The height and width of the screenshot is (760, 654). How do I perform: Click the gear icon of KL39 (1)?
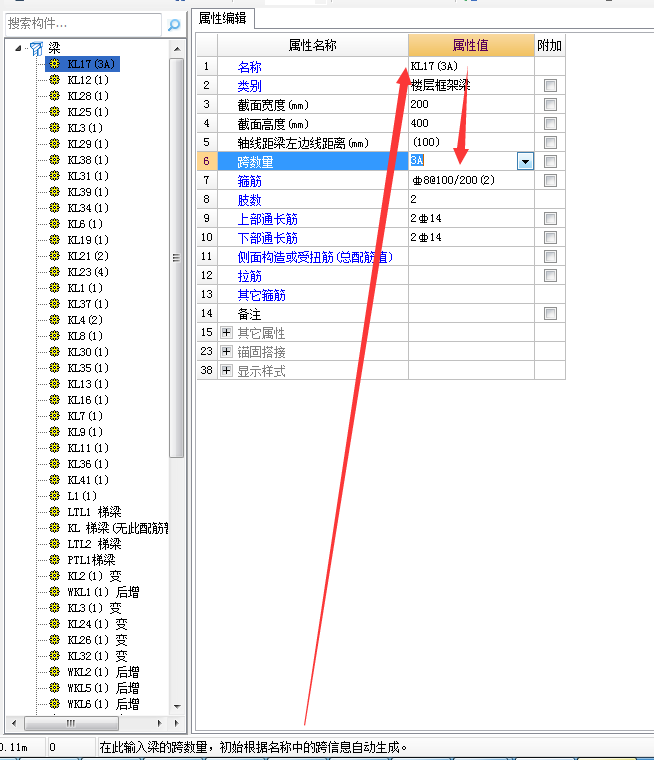[x=55, y=191]
